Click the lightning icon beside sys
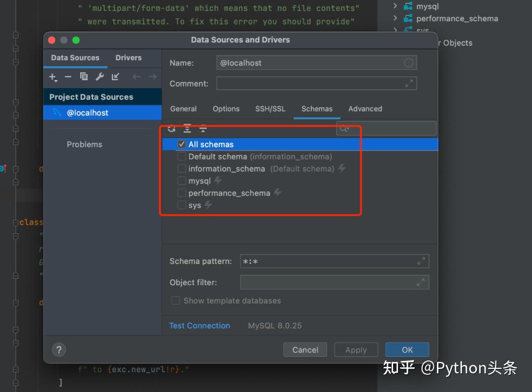532x392 pixels. click(208, 205)
